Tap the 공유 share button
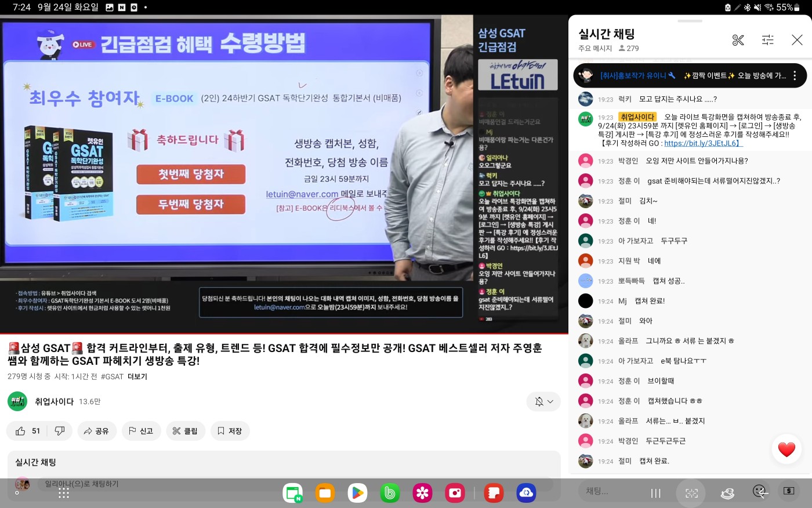812x508 pixels. point(96,431)
